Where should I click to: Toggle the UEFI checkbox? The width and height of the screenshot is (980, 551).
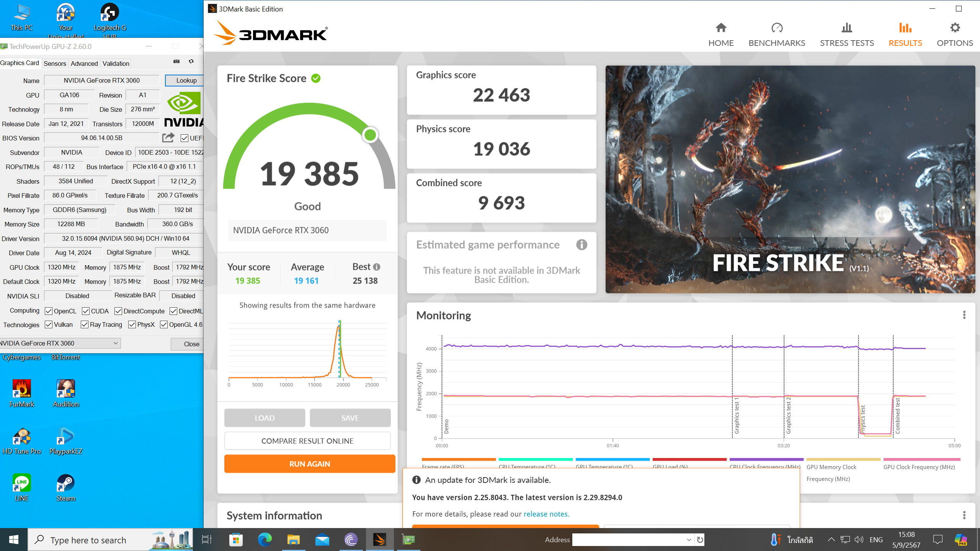click(185, 138)
